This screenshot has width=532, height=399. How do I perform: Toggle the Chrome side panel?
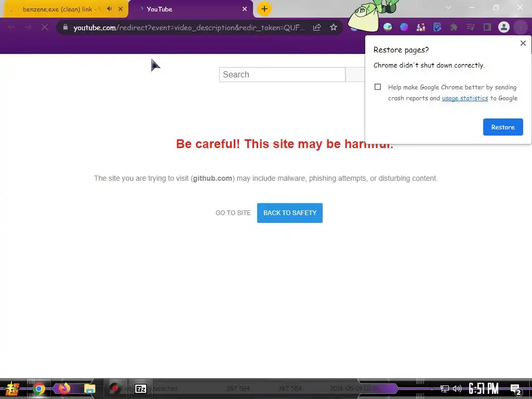[x=487, y=27]
